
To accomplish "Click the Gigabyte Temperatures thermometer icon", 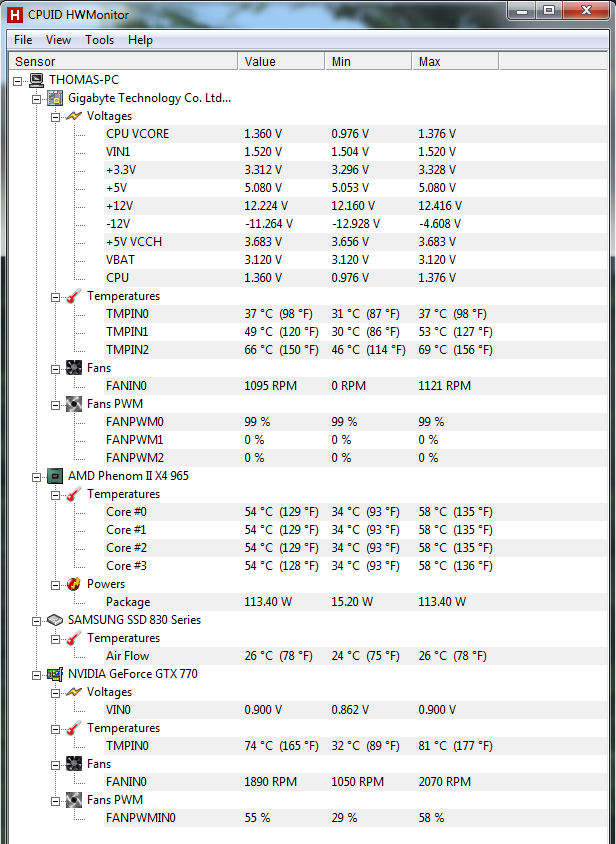I will [74, 296].
